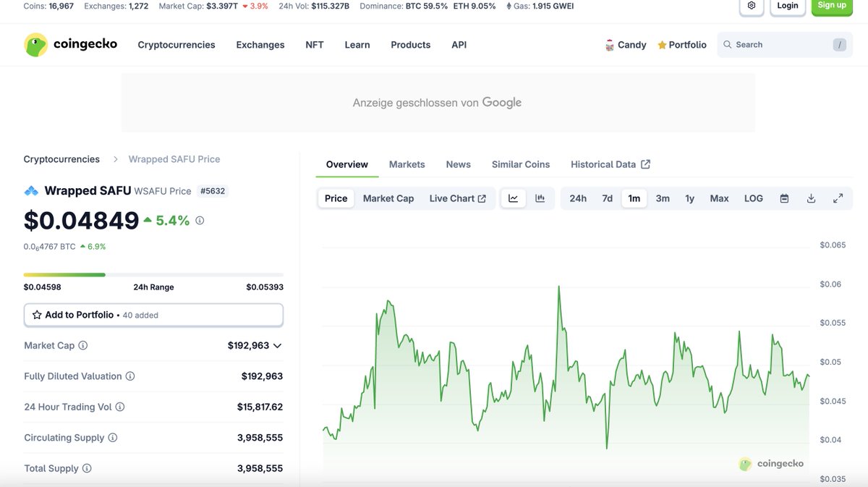Image resolution: width=868 pixels, height=487 pixels.
Task: Click Exchanges count 1,272 link
Action: (139, 6)
